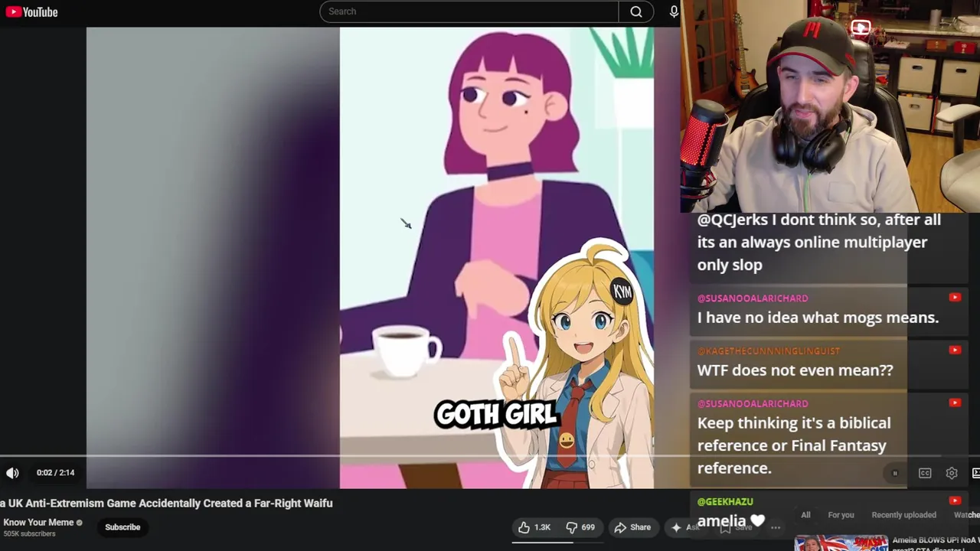Click the red YouTube icon on webcam overlay
Viewport: 980px width, 551px height.
coord(861,28)
